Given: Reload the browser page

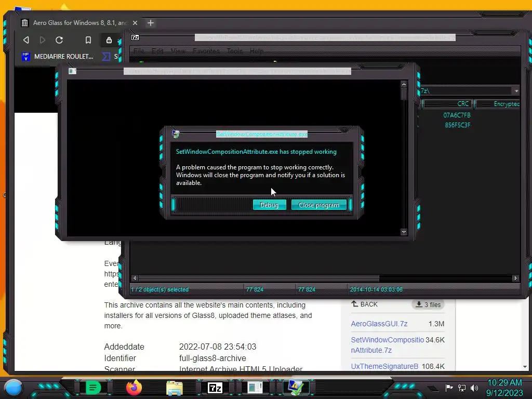Looking at the screenshot, I should coord(59,40).
